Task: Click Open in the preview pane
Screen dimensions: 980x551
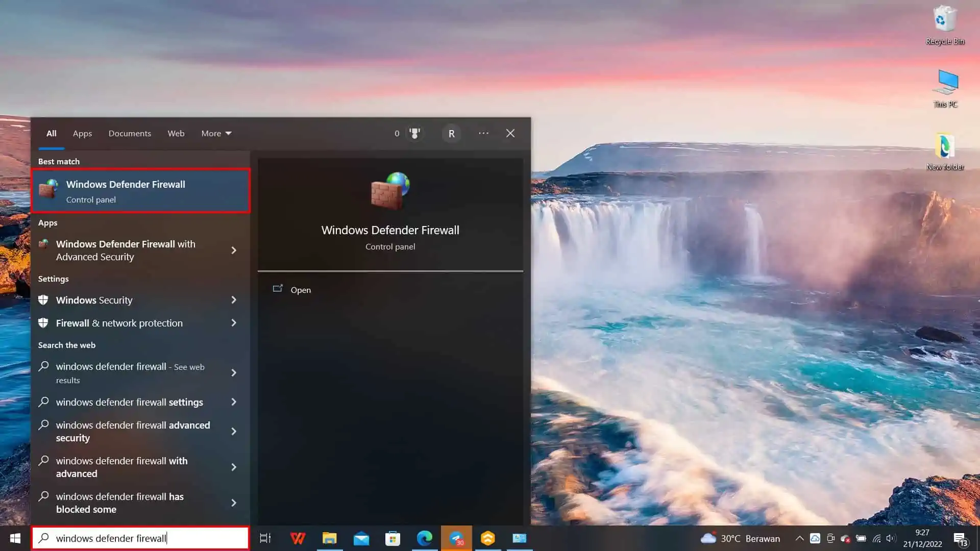Action: point(300,290)
